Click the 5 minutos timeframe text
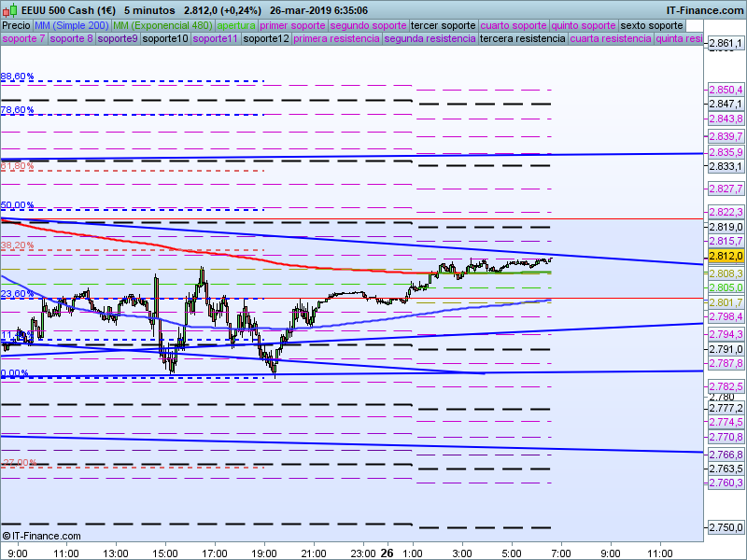The height and width of the screenshot is (560, 747). pos(149,10)
